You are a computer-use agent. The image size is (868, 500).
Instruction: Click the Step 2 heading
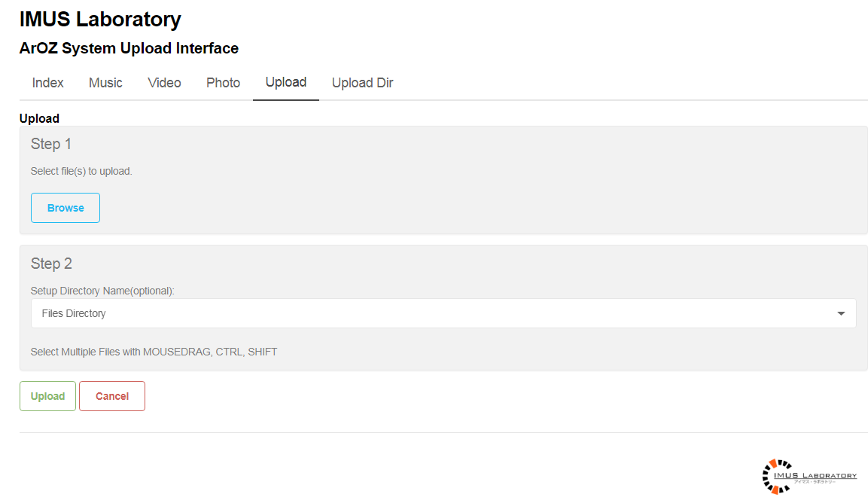click(51, 264)
